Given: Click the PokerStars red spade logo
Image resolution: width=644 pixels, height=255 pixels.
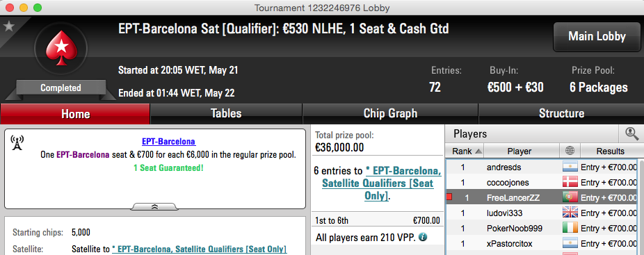Looking at the screenshot, I should click(x=61, y=48).
